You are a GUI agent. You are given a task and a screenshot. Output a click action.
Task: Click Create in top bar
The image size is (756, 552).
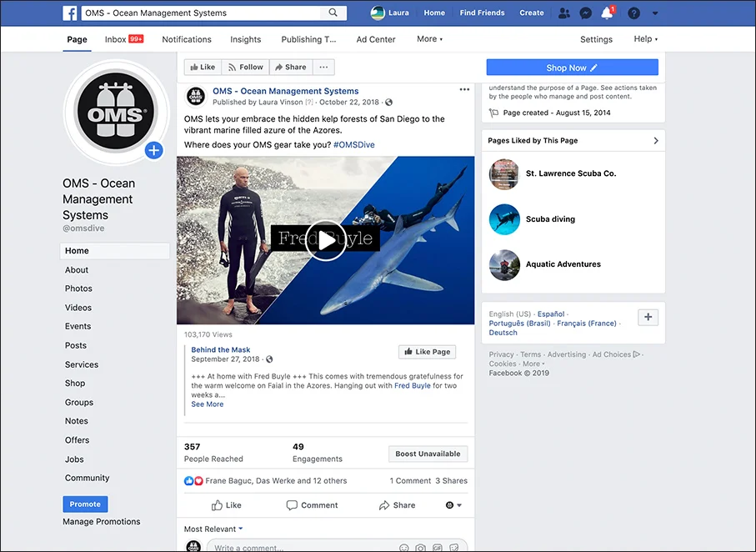(x=531, y=13)
